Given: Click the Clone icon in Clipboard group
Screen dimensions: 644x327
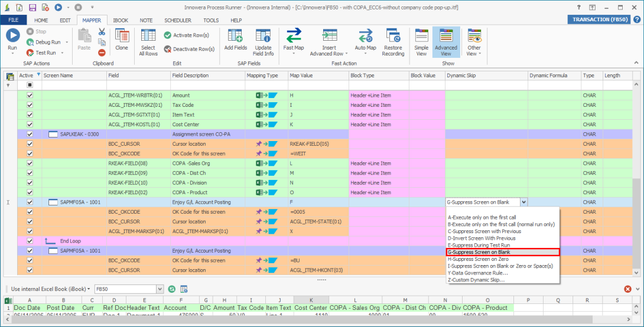Looking at the screenshot, I should [122, 39].
